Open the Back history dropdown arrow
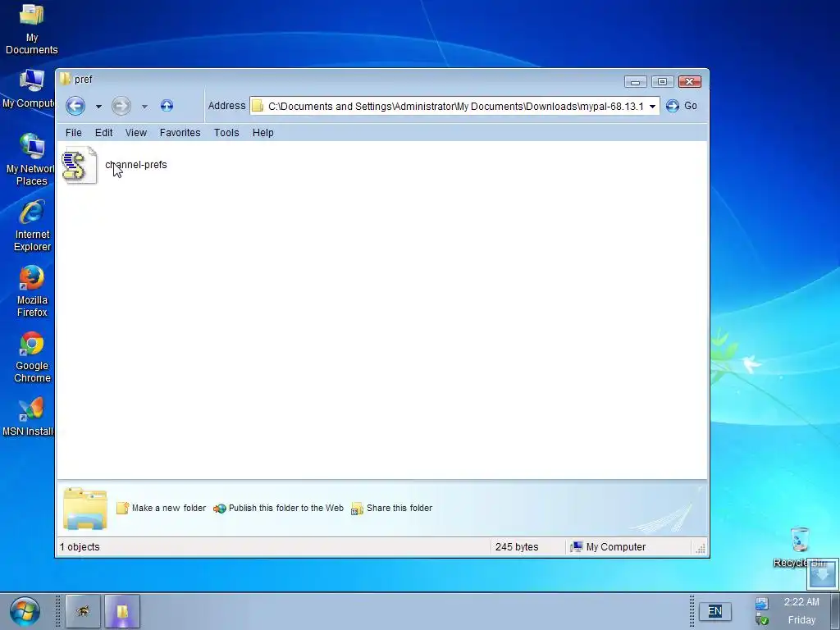The image size is (840, 630). 98,106
